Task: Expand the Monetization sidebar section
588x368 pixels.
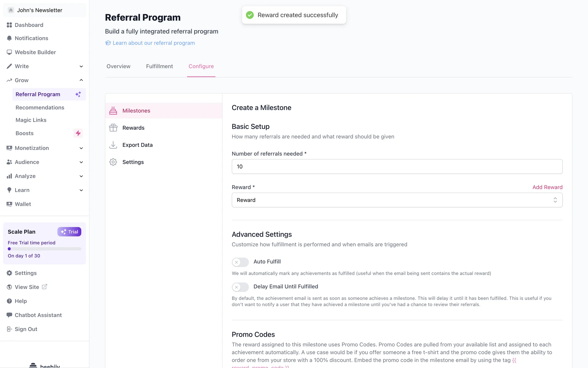Action: (x=81, y=148)
